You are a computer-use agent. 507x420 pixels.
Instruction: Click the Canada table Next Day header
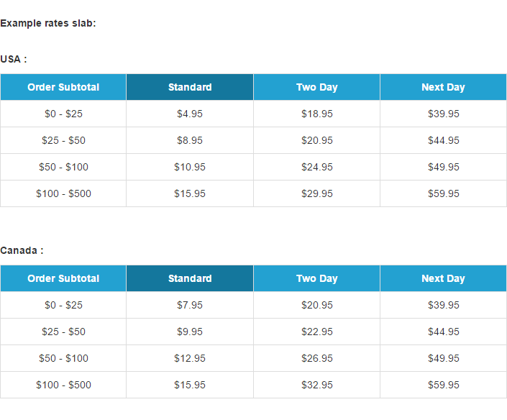point(443,278)
